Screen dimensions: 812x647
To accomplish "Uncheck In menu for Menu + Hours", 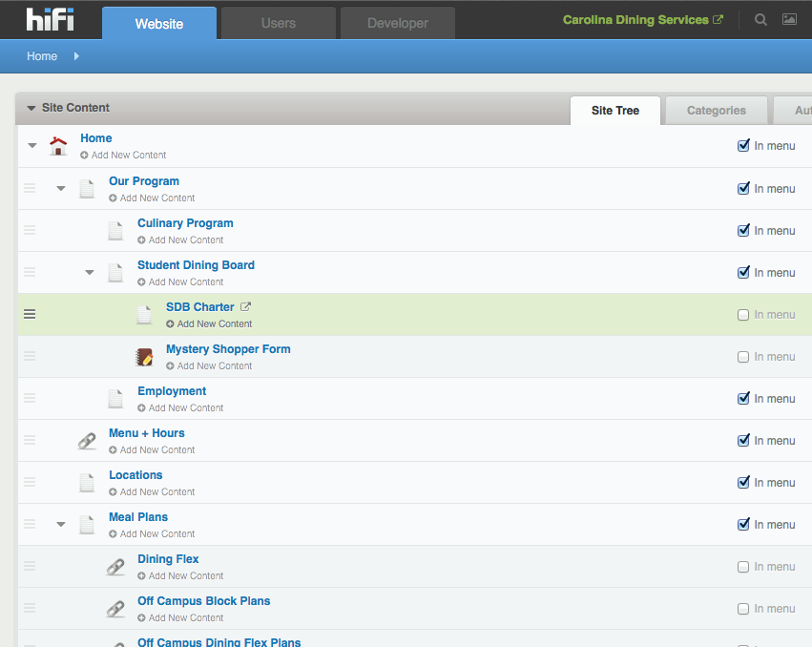I will pos(743,440).
